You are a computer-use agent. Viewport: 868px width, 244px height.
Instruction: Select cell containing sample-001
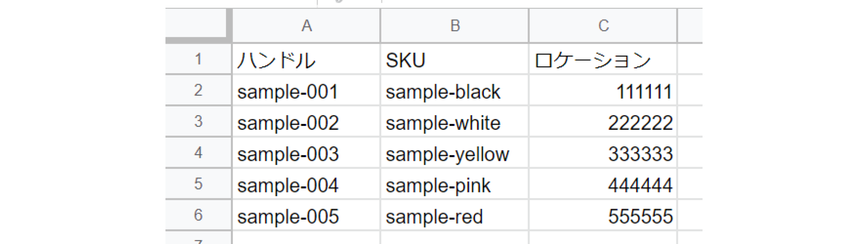[306, 91]
